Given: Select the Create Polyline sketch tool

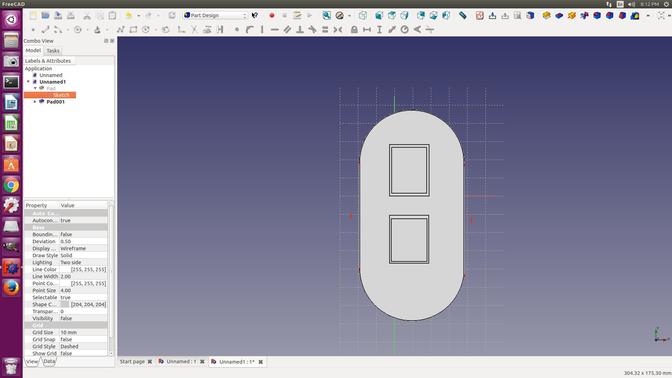Looking at the screenshot, I should 120,30.
